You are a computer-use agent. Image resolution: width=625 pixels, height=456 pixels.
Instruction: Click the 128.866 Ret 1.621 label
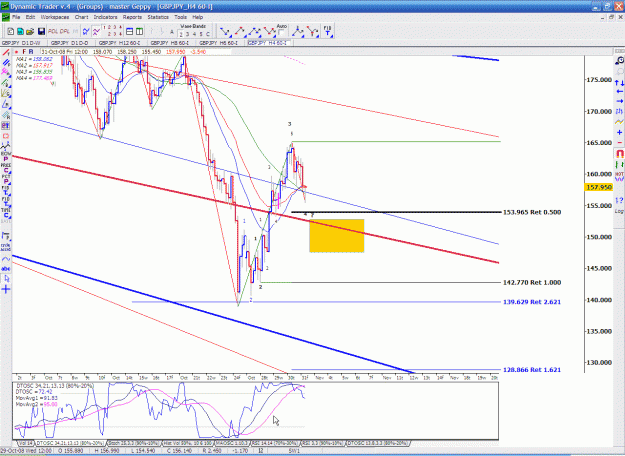pyautogui.click(x=532, y=370)
